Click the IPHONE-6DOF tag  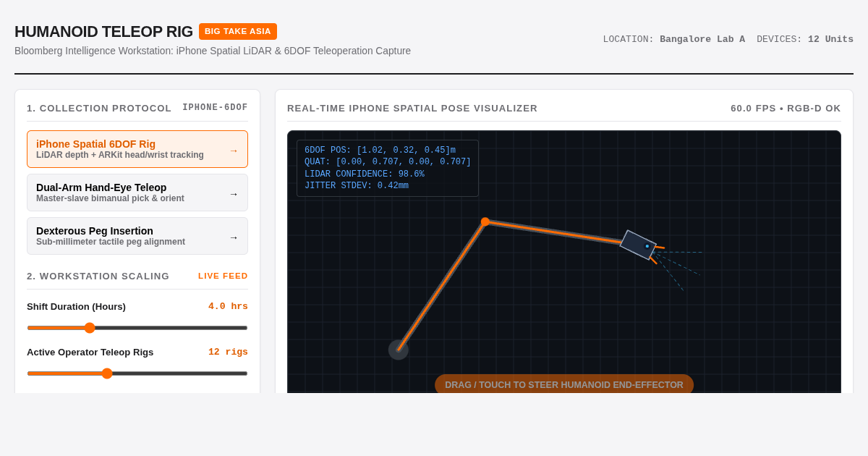coord(215,108)
